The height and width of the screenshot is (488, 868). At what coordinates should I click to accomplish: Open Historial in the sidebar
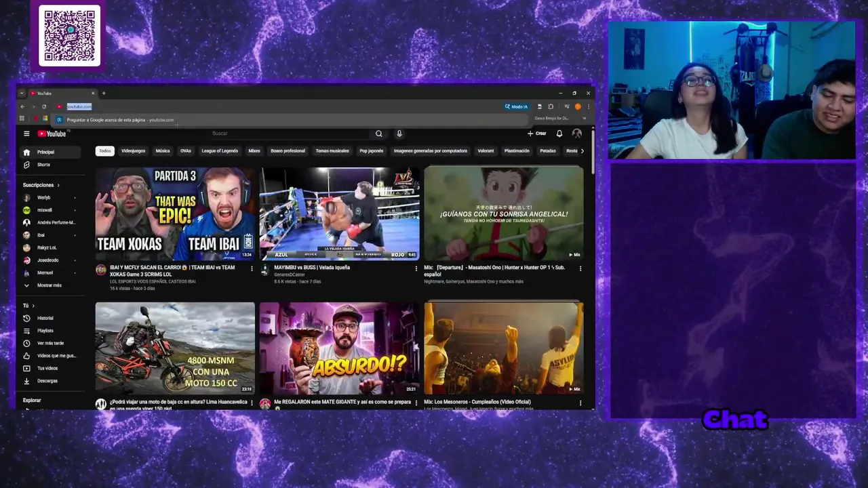point(49,318)
